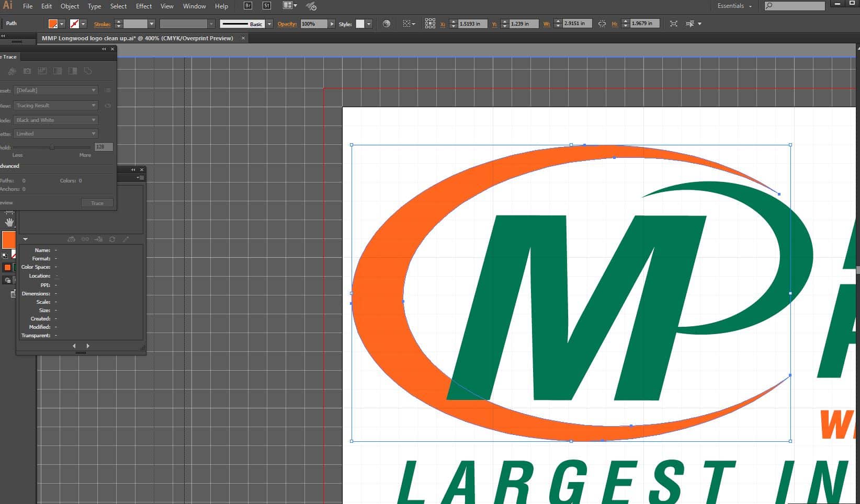Collapse the link info disclosure triangle
Screen dimensions: 860x504
click(25, 239)
